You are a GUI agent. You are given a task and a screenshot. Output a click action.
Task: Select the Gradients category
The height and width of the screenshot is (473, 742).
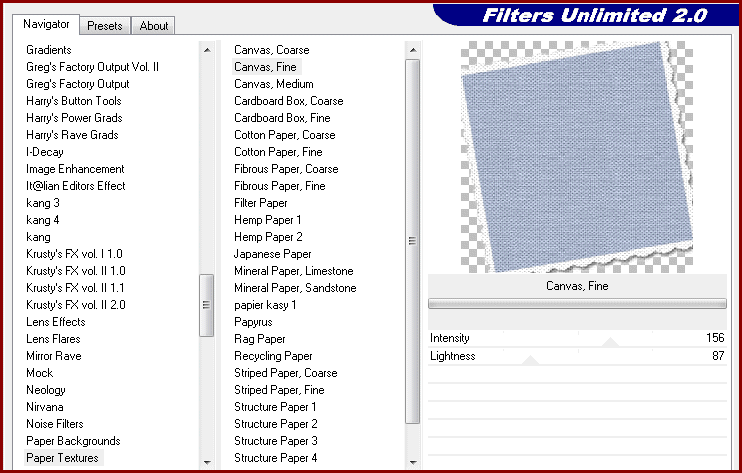coord(49,50)
